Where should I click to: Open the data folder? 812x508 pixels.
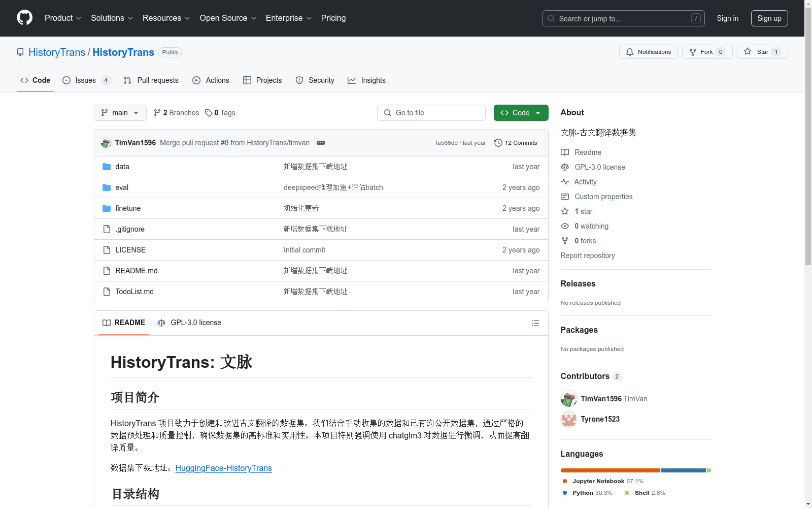pos(122,167)
